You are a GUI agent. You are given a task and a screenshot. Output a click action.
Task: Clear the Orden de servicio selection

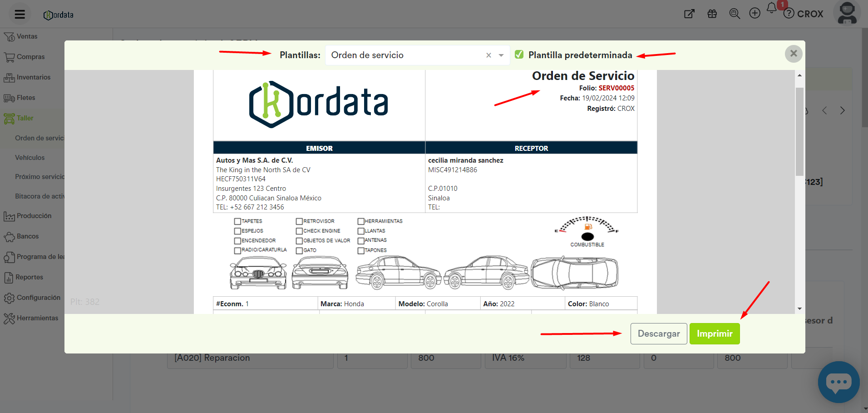click(x=488, y=55)
